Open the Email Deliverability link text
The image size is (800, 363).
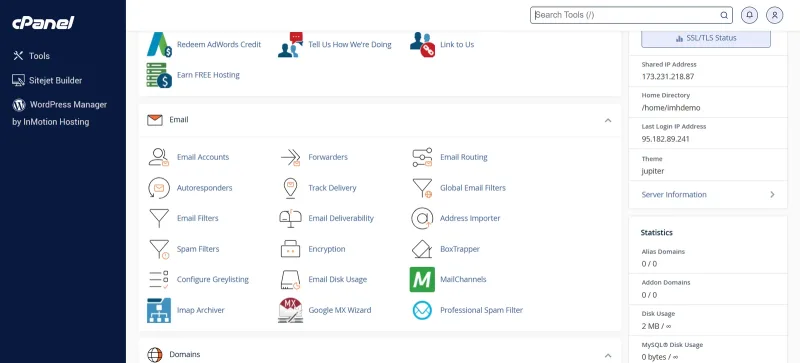[x=341, y=218]
